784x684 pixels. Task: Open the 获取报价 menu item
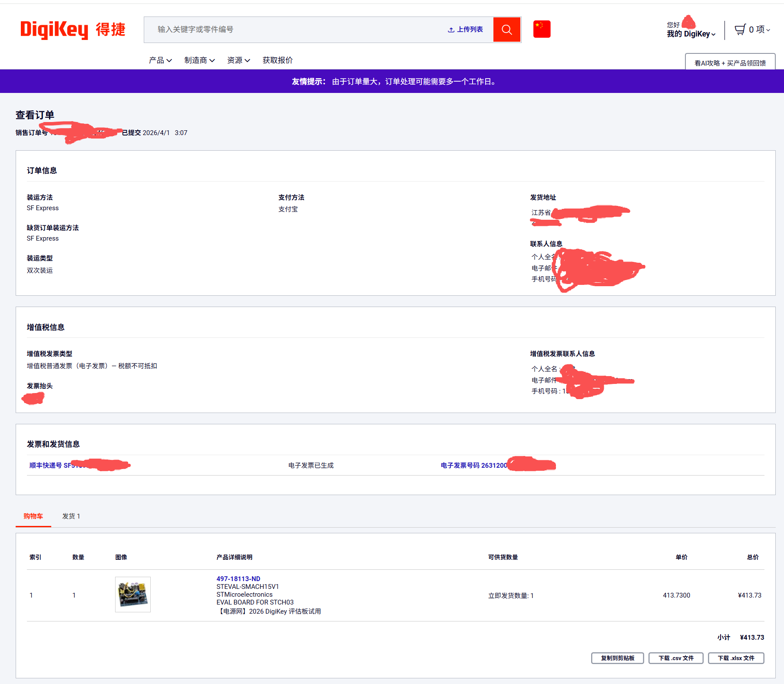tap(278, 60)
